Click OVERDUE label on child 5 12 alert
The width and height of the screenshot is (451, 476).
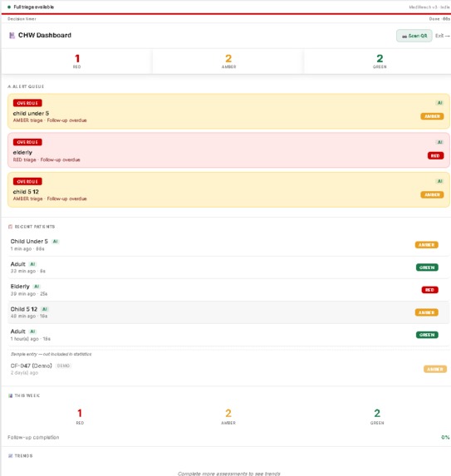pos(27,182)
